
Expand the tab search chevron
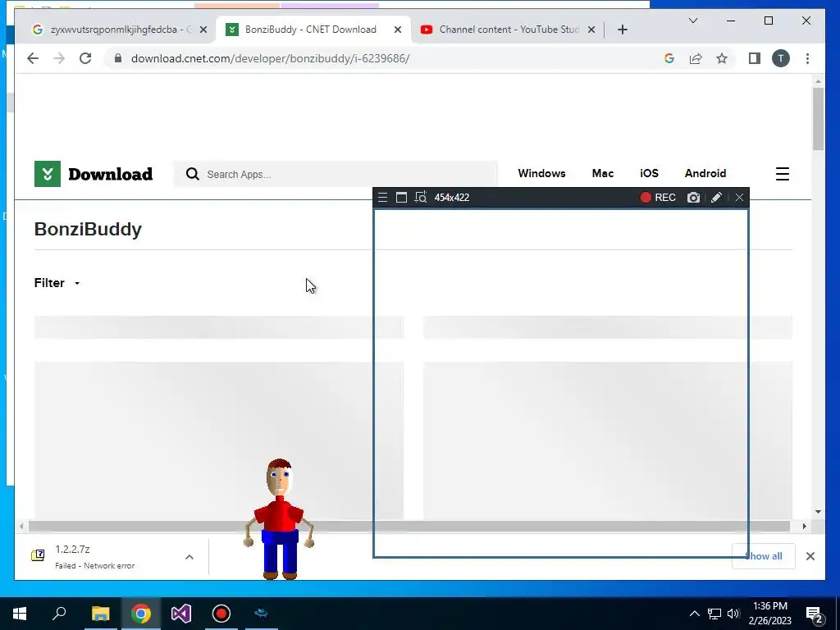[x=692, y=21]
